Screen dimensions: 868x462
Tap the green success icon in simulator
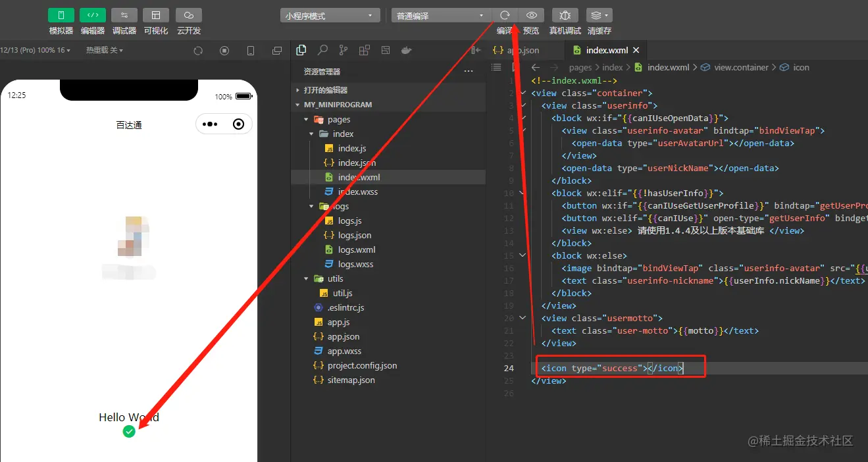click(x=129, y=431)
